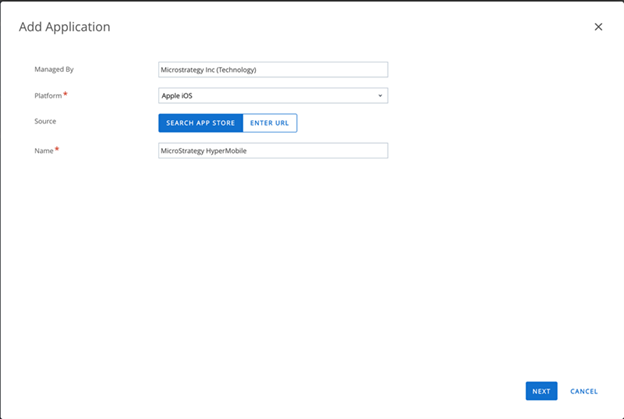Click the MicroStrategy HyperMobile text
This screenshot has height=419, width=624.
(x=204, y=151)
